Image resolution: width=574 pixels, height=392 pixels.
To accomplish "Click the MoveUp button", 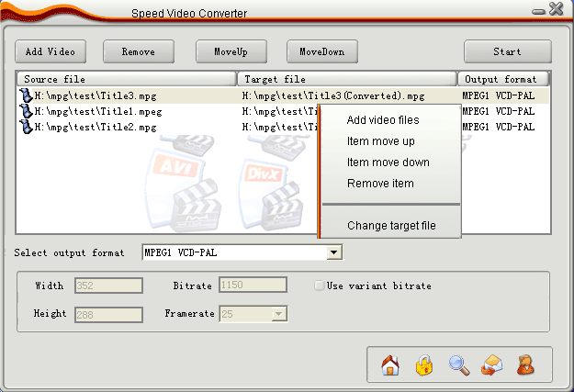I will click(231, 51).
